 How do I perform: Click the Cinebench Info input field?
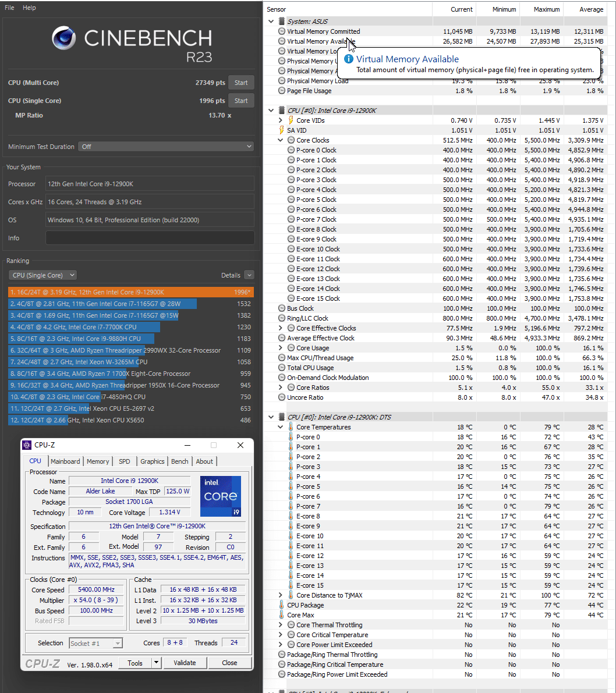150,238
